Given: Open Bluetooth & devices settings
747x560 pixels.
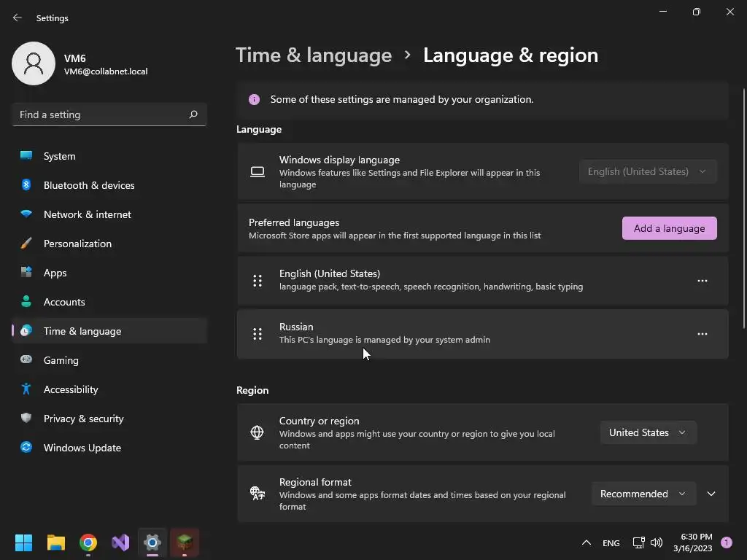Looking at the screenshot, I should (109, 185).
